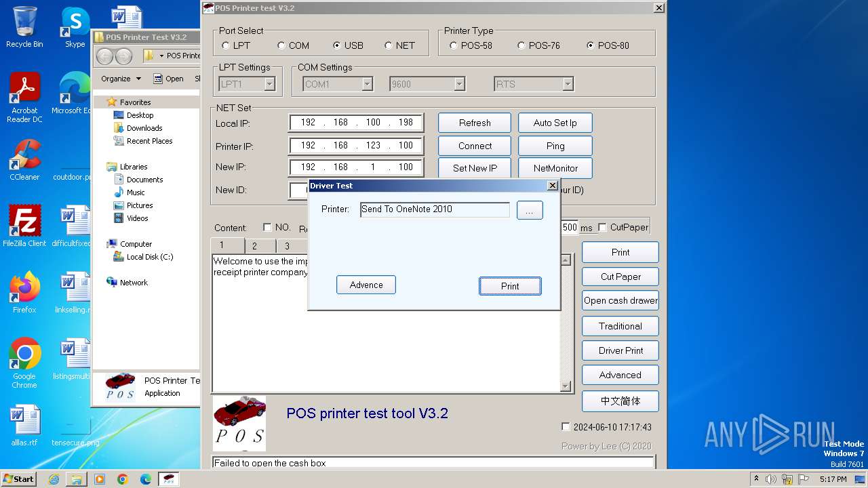Open Google Chrome desktop icon
This screenshot has height=488, width=868.
click(x=24, y=364)
